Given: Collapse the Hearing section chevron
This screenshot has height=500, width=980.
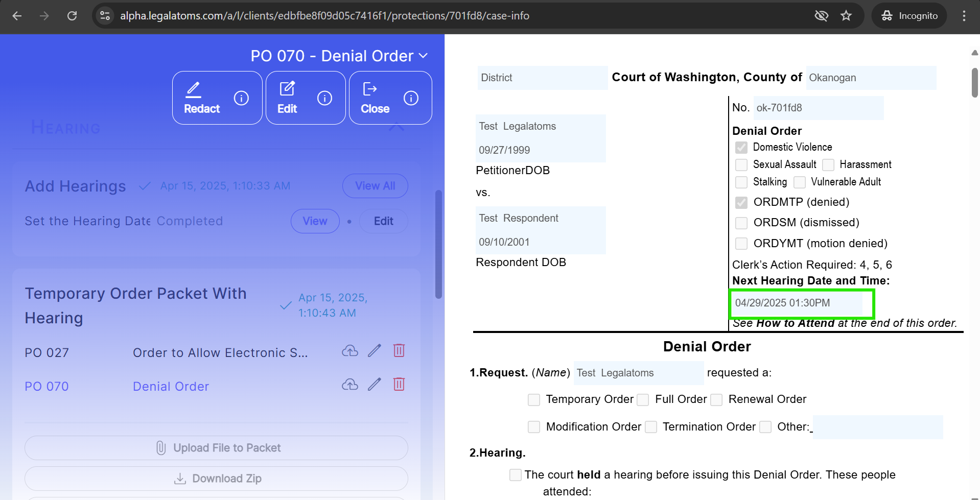Looking at the screenshot, I should [x=396, y=127].
